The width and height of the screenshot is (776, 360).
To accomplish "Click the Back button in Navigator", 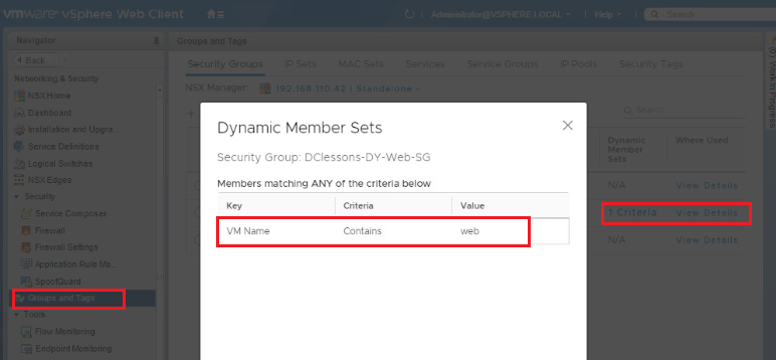I will click(34, 60).
